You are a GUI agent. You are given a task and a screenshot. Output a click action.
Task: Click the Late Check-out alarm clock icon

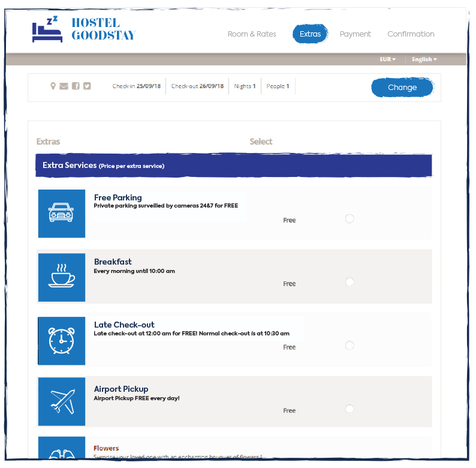62,341
